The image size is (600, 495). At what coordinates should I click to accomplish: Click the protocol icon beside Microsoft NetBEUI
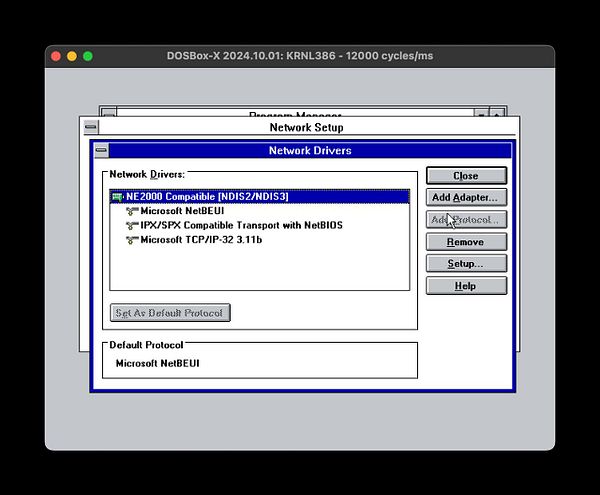pos(132,211)
